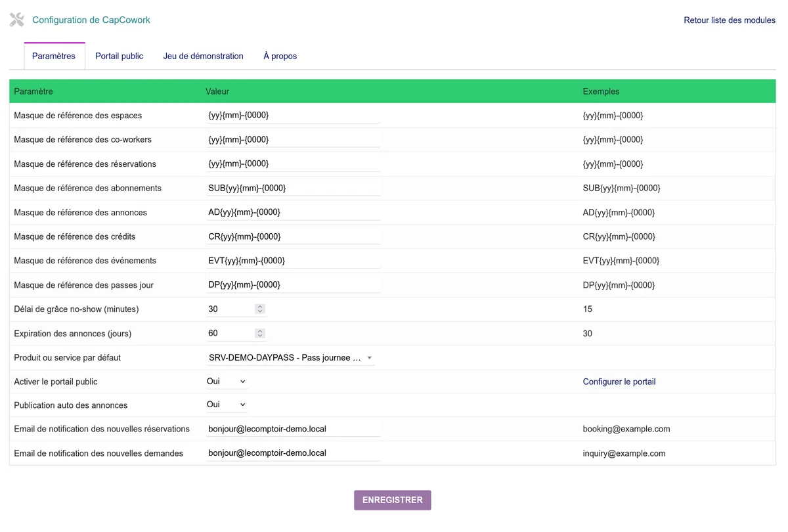Viewport: 788px width, 532px height.
Task: Follow the Retour liste des modules link
Action: pos(730,20)
